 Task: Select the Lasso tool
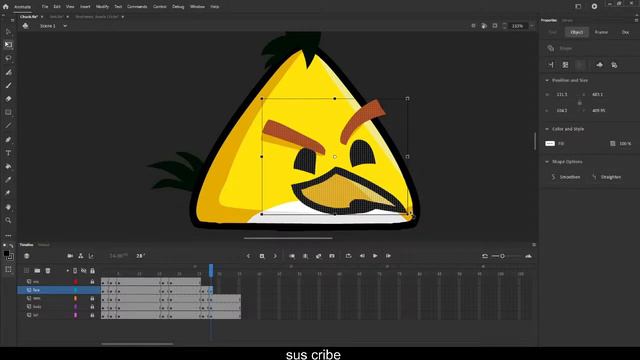click(x=8, y=58)
